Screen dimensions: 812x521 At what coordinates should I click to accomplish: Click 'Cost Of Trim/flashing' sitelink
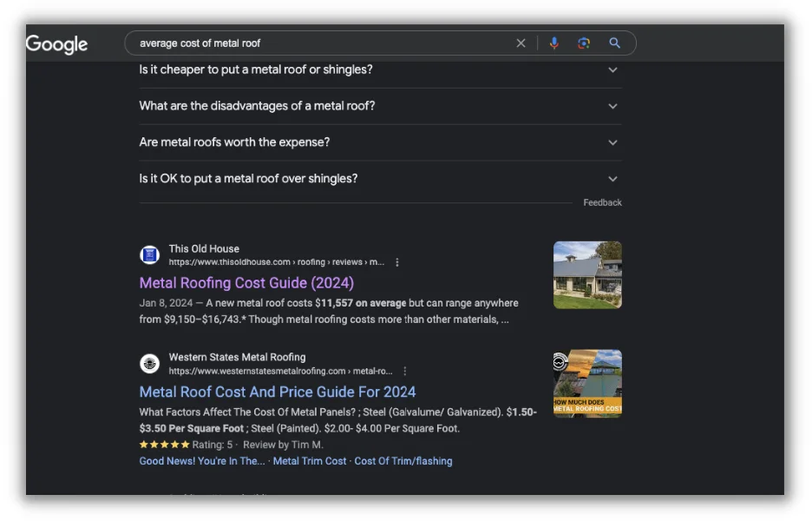[403, 461]
